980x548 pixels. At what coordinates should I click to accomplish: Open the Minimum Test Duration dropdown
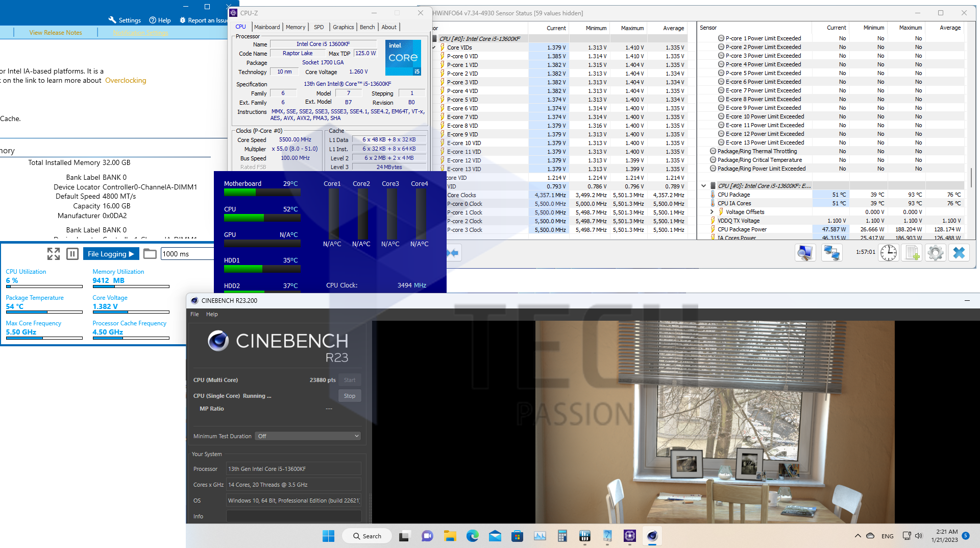[x=308, y=436]
